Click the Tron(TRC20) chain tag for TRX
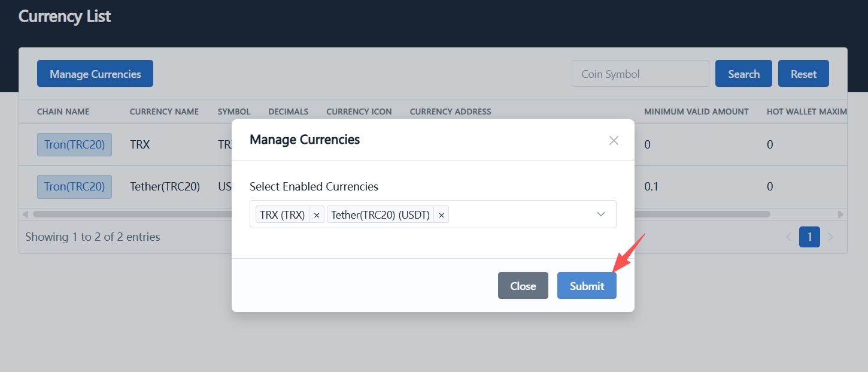The width and height of the screenshot is (868, 372). point(74,144)
